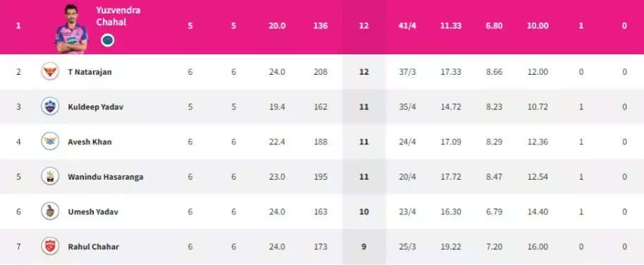The width and height of the screenshot is (644, 265).
Task: Click Kuldeep Yadav's runs conceded 162
Action: pyautogui.click(x=321, y=107)
